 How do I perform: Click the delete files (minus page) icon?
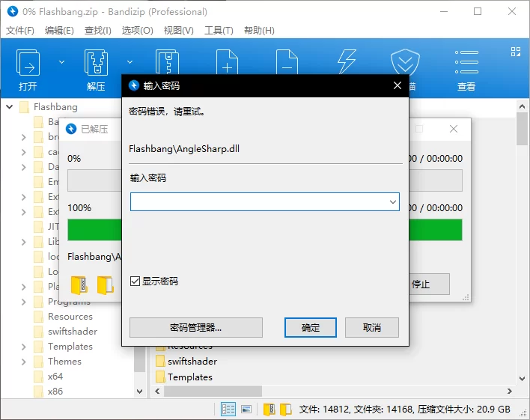pyautogui.click(x=287, y=61)
